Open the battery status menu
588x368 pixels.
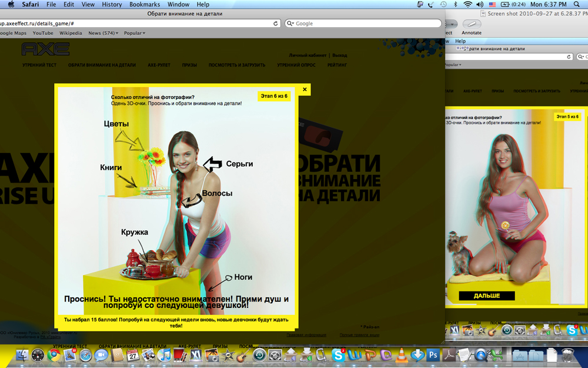pos(513,4)
